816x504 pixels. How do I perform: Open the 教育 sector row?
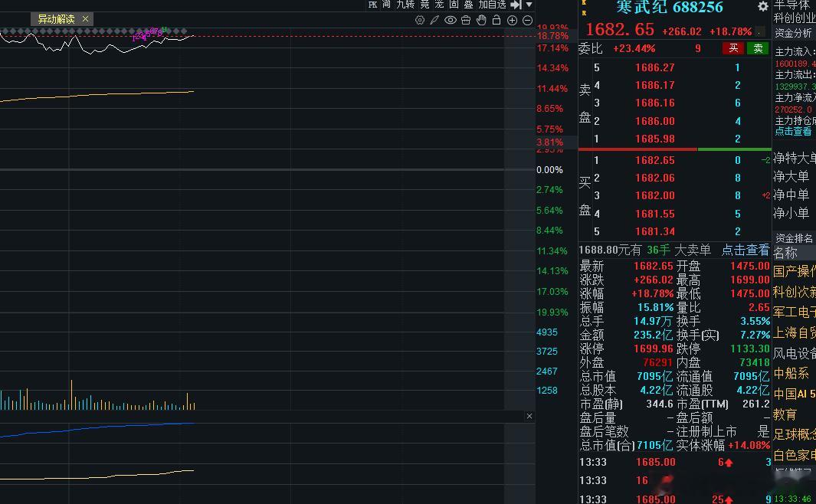(x=785, y=414)
